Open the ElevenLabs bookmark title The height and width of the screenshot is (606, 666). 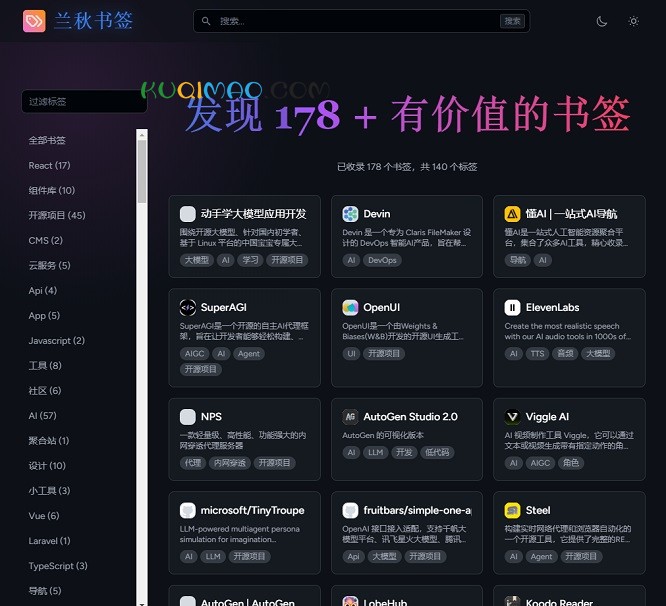click(552, 307)
